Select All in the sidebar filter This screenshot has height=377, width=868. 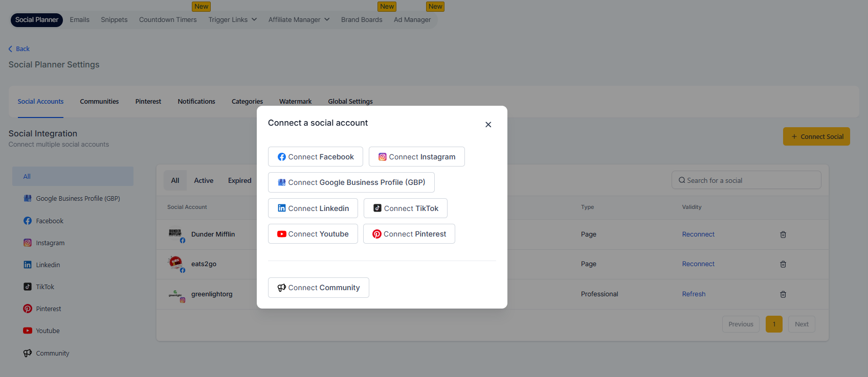point(73,176)
